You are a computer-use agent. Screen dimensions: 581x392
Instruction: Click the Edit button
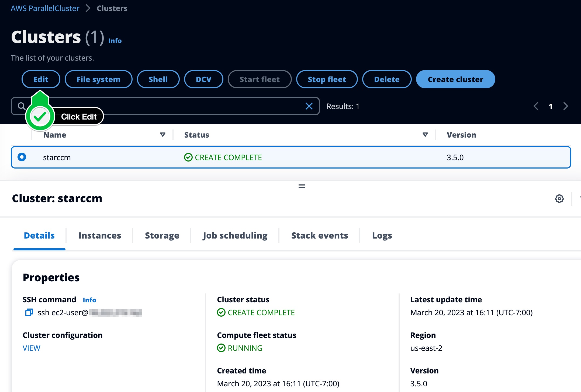[x=41, y=79]
